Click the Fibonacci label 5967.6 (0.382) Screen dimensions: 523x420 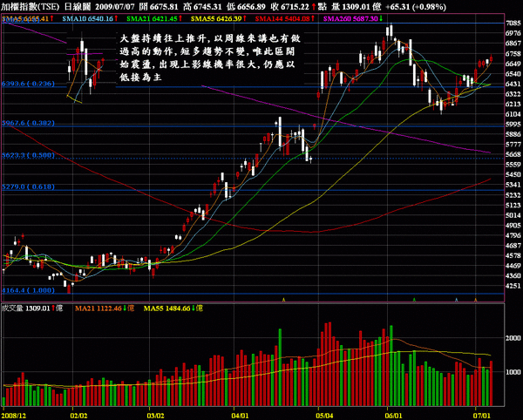click(x=28, y=123)
